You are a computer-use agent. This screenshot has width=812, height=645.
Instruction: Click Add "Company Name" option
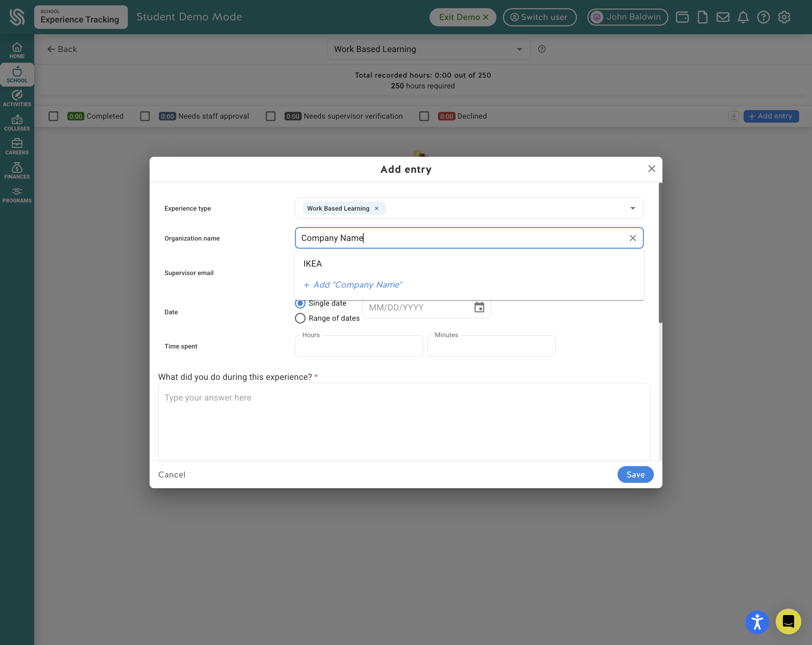(x=469, y=285)
